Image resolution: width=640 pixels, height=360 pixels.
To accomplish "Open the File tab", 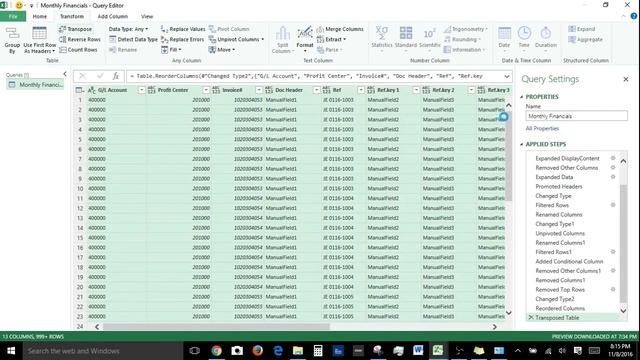I will point(13,16).
